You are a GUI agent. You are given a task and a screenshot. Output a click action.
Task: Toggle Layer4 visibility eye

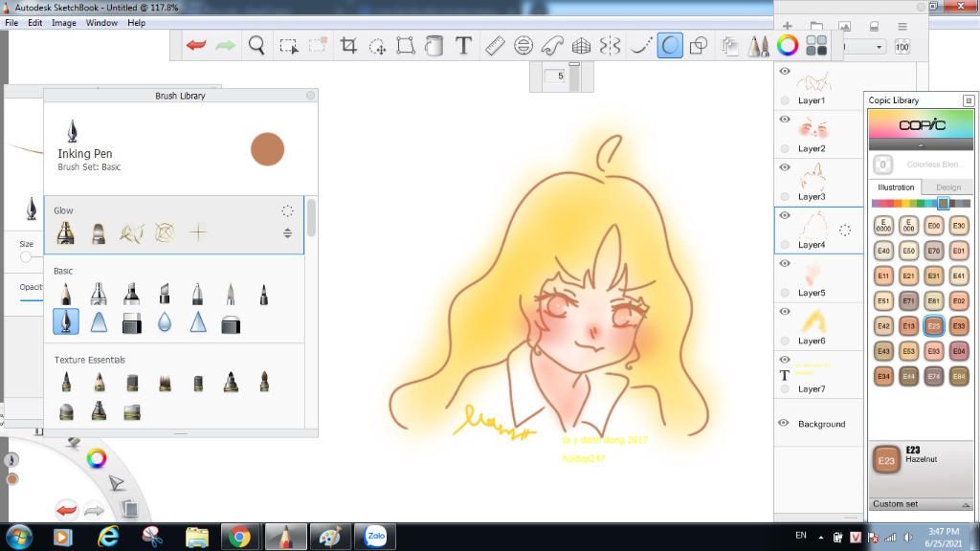(x=785, y=215)
